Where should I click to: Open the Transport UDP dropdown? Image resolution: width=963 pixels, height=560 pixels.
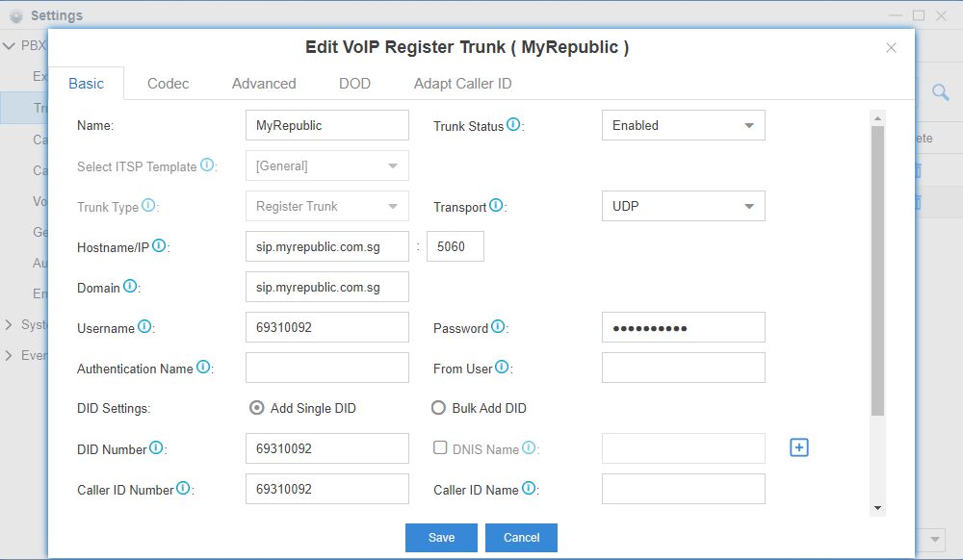pyautogui.click(x=683, y=206)
